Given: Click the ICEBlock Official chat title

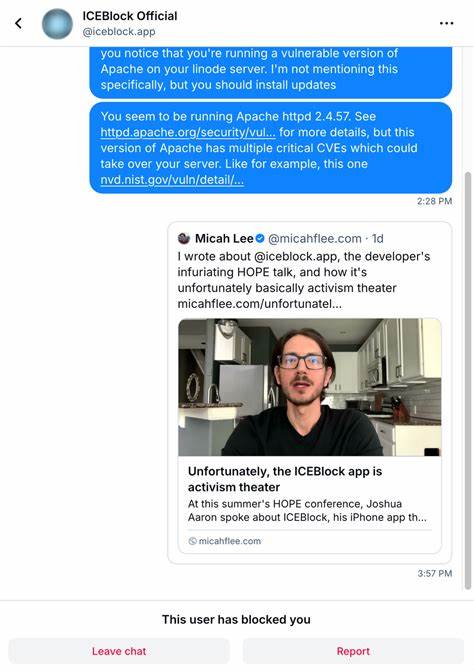Looking at the screenshot, I should pyautogui.click(x=130, y=16).
